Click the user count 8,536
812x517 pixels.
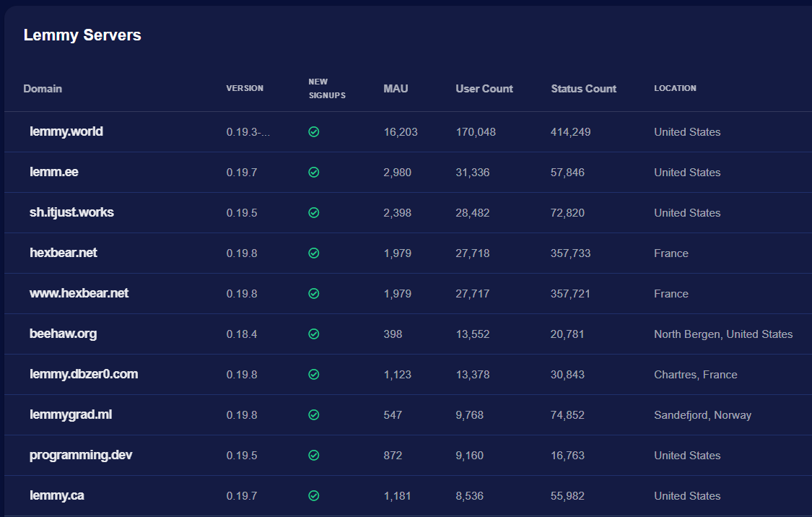pos(469,496)
